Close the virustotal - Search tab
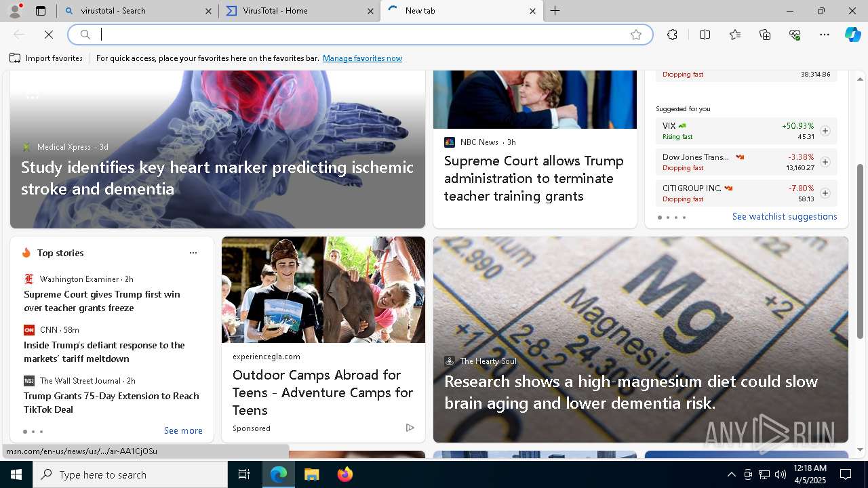 tap(208, 11)
